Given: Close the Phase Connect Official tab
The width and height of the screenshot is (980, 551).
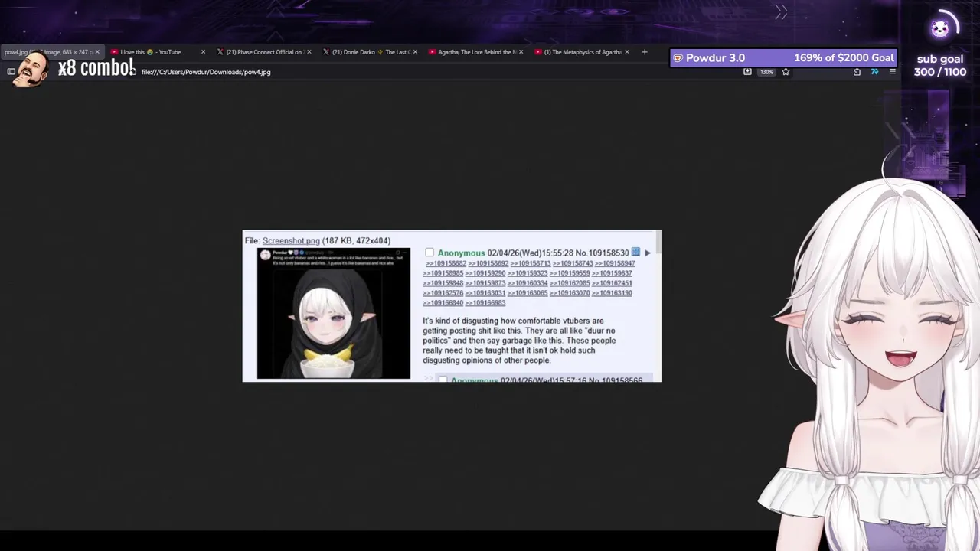Looking at the screenshot, I should coord(309,52).
